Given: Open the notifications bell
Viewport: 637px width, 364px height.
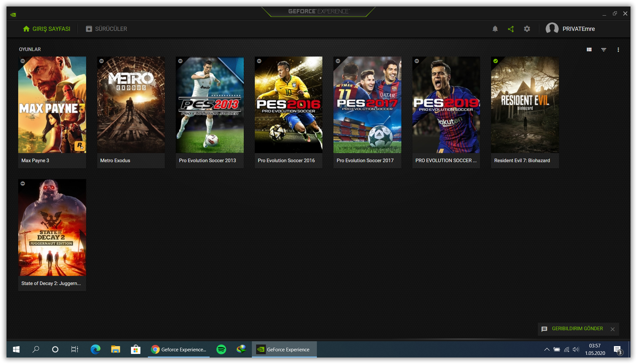Looking at the screenshot, I should click(x=495, y=29).
